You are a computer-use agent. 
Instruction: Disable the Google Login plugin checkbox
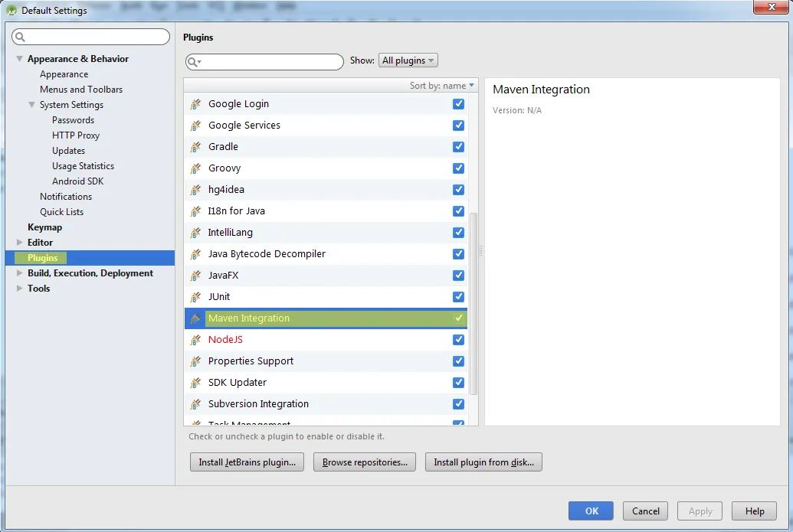click(x=458, y=103)
